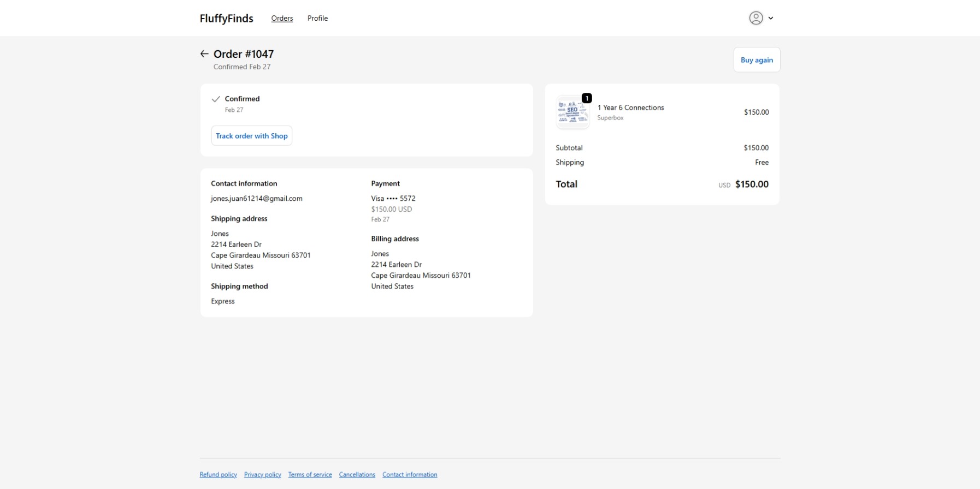Screen dimensions: 980x489
Task: Select the 1 Year 6 Connections product name
Action: pos(630,108)
